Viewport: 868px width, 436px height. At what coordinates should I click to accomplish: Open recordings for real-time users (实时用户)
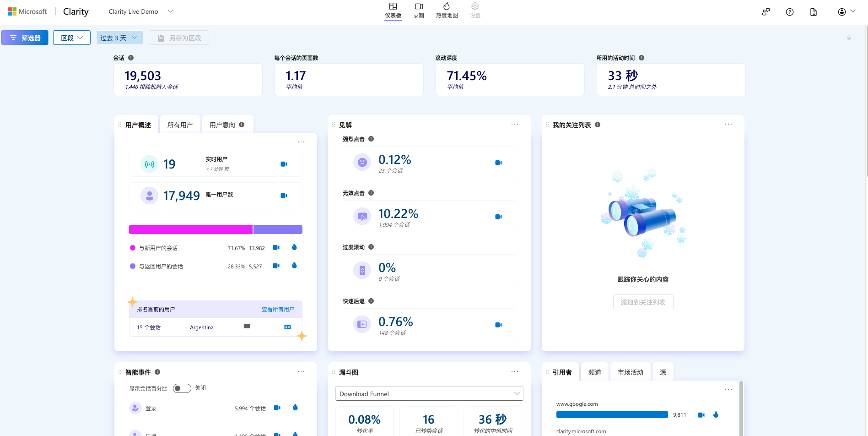[x=284, y=164]
